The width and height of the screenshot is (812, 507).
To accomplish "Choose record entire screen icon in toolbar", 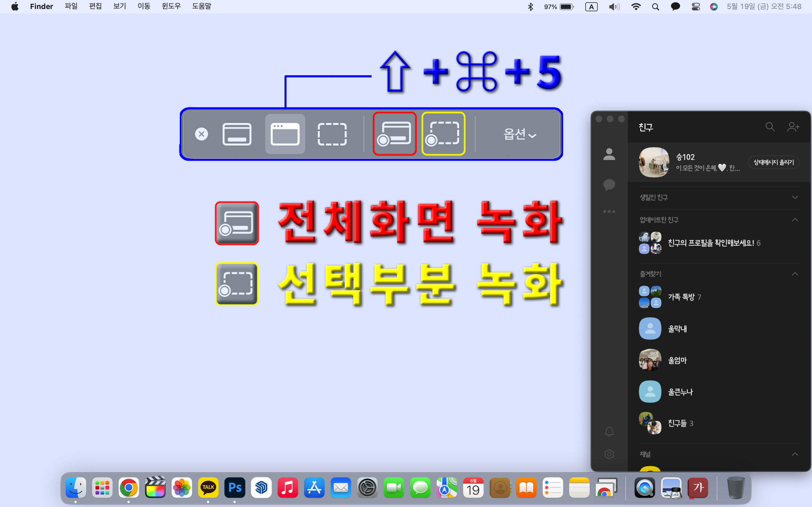I will pyautogui.click(x=394, y=134).
